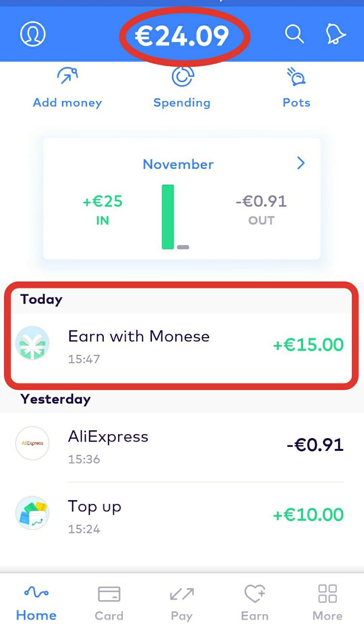
Task: Open the notifications bell icon
Action: coord(336,34)
